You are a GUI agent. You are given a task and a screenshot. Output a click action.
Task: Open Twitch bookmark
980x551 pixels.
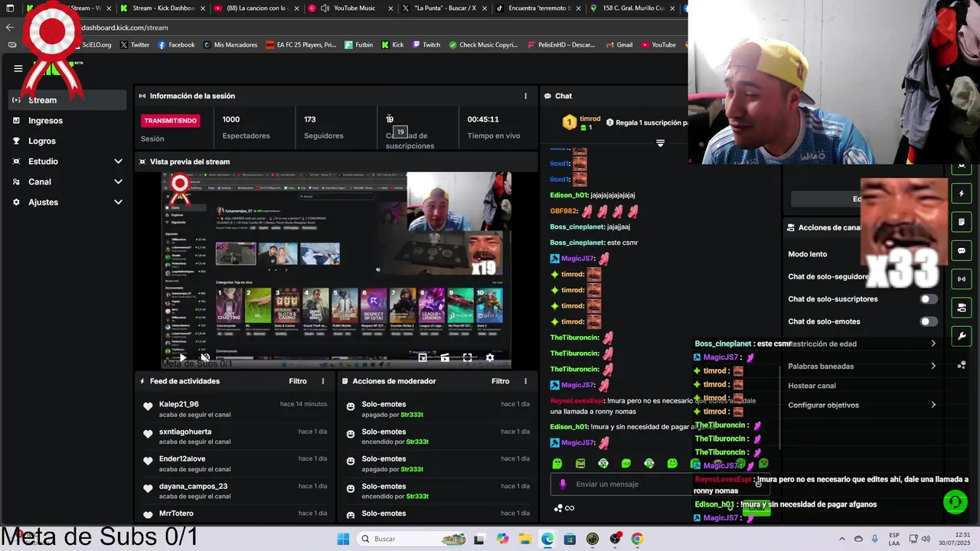click(426, 45)
